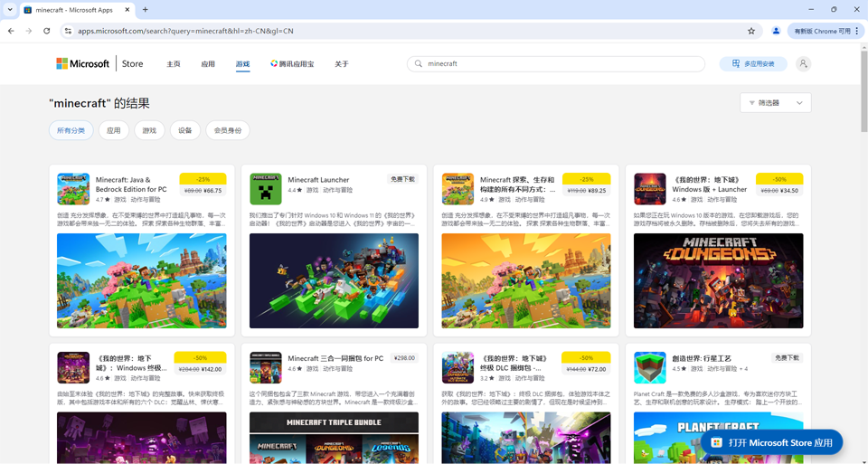
Task: Click Minecraft Dungeons Windows + Launcher icon
Action: [649, 189]
